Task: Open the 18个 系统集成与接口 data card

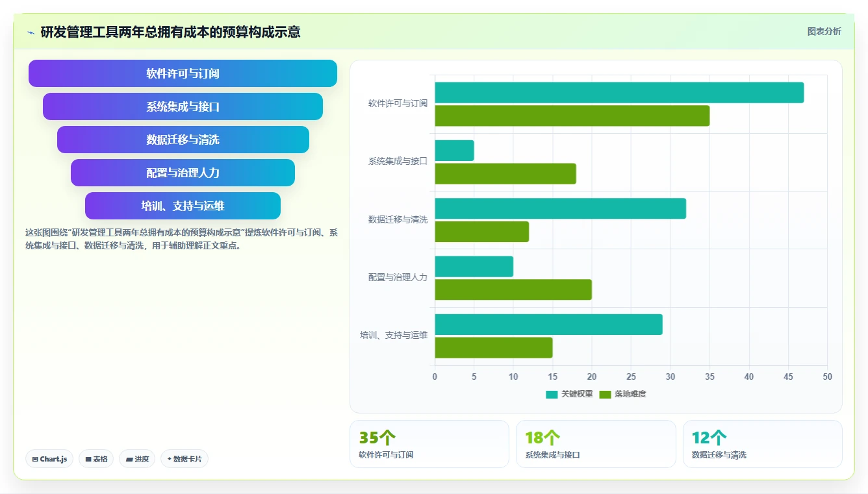Action: pos(596,444)
